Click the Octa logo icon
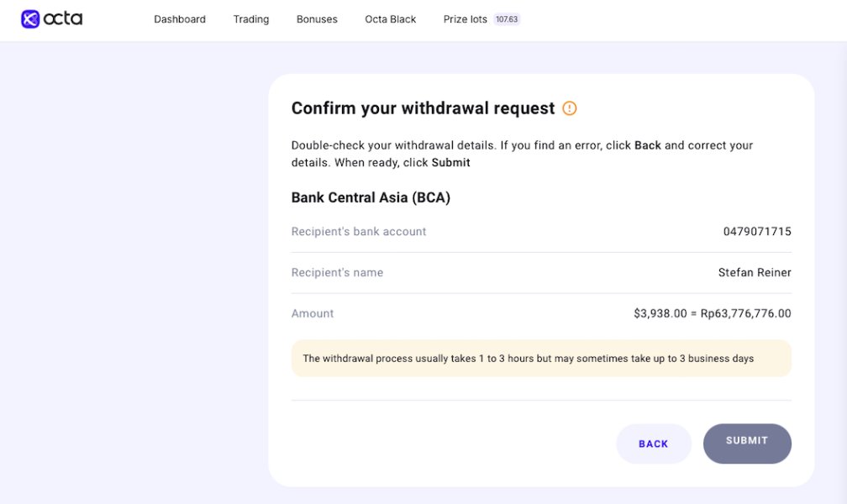Image resolution: width=847 pixels, height=504 pixels. click(x=30, y=19)
